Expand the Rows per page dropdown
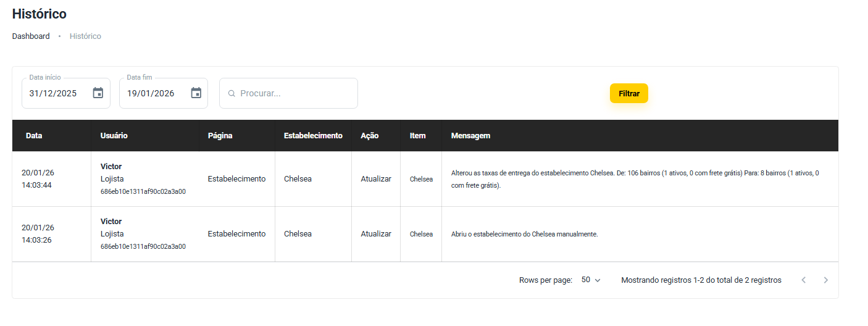Screen dimensions: 868x326 pyautogui.click(x=591, y=280)
